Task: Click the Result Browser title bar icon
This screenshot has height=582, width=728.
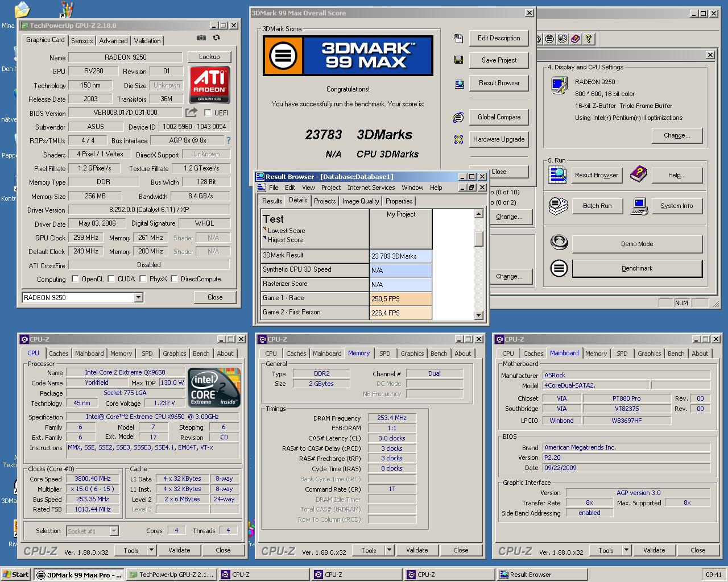Action: (x=260, y=177)
